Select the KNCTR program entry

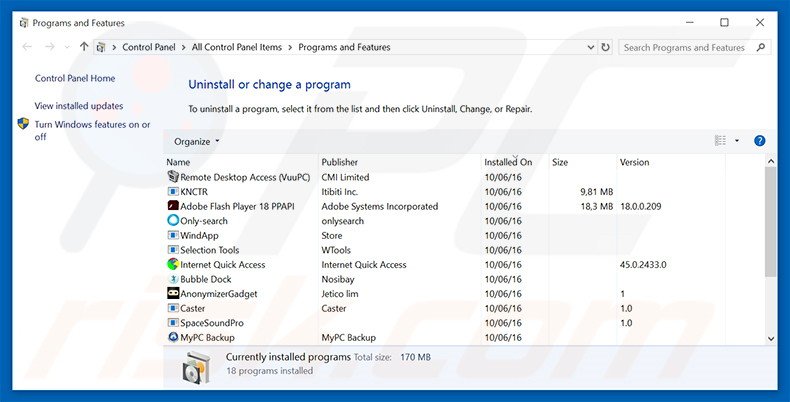194,192
